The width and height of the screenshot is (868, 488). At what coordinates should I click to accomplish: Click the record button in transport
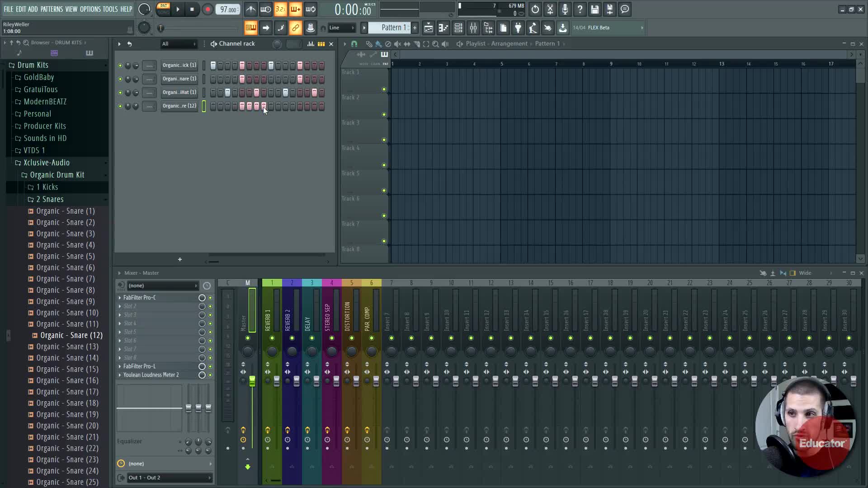pos(208,9)
